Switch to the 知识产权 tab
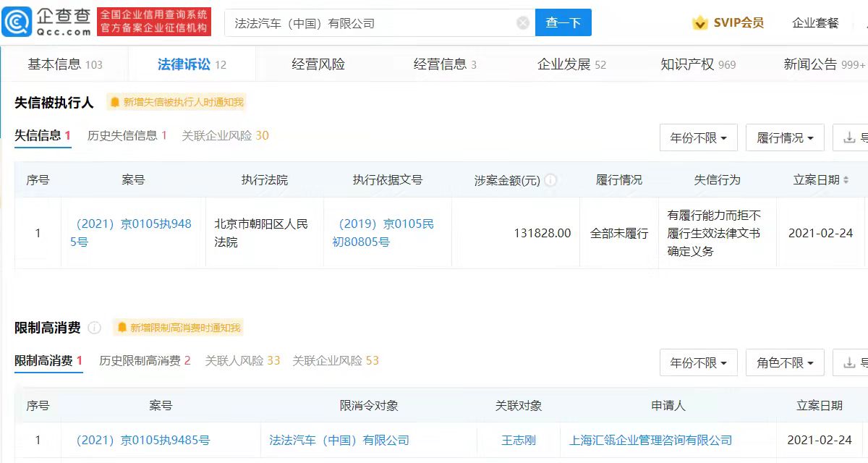The width and height of the screenshot is (868, 463). click(689, 64)
